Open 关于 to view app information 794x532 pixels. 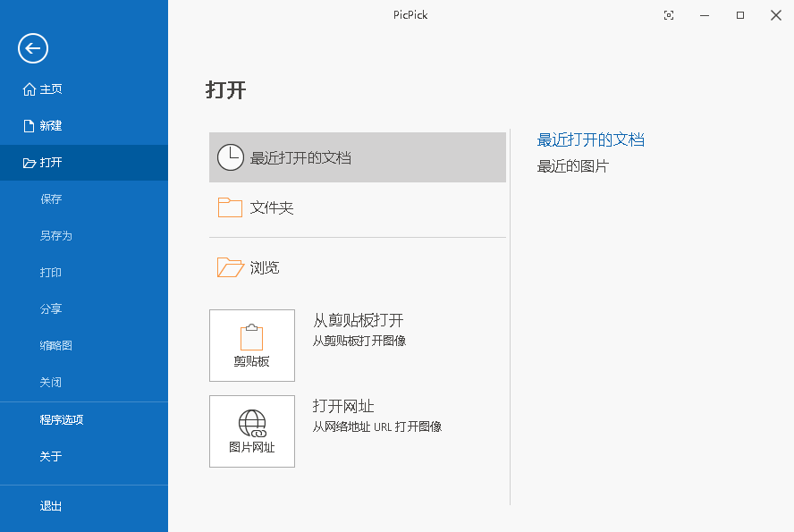pos(50,455)
